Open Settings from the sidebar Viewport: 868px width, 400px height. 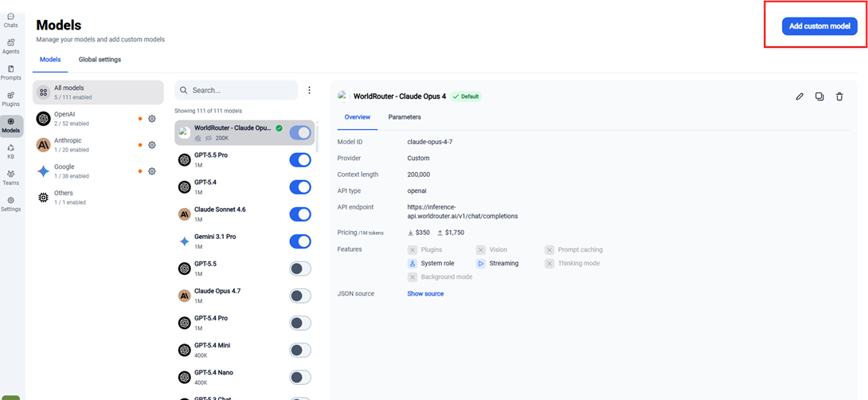coord(10,205)
